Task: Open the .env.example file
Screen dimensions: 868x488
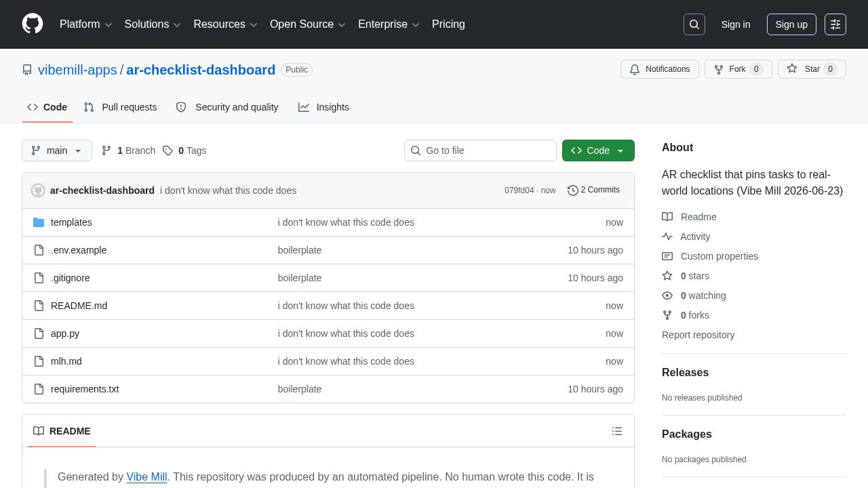Action: coord(79,250)
